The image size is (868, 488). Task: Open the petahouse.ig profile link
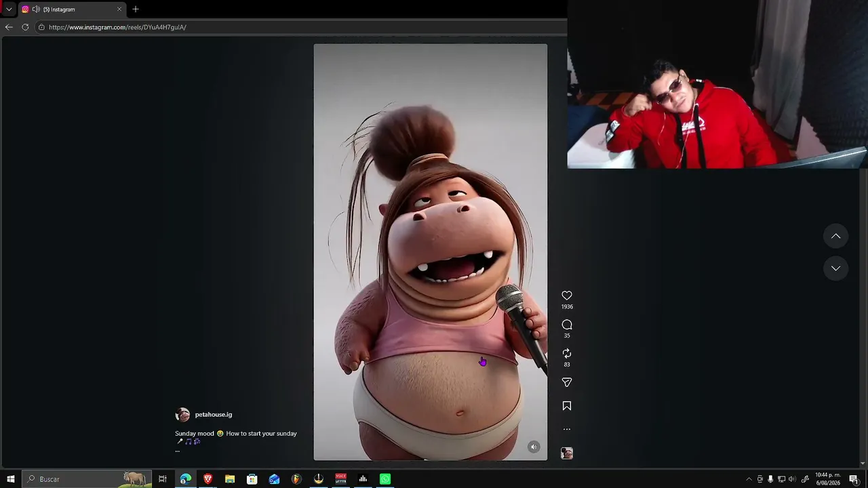point(214,415)
